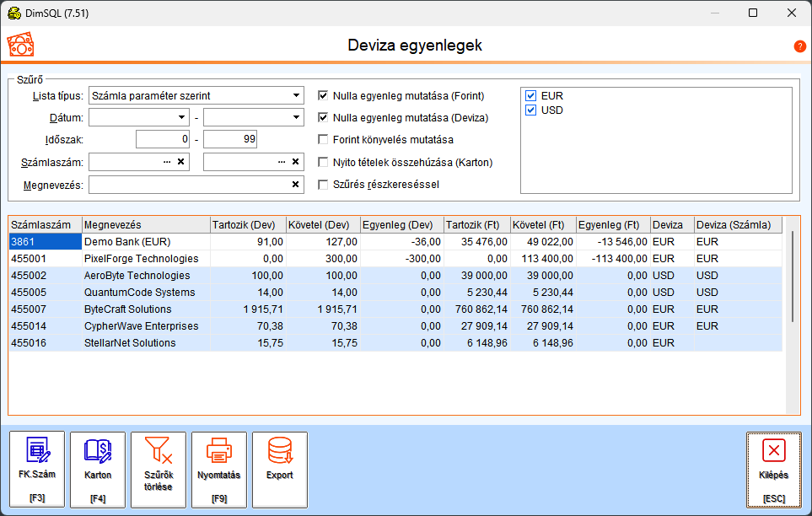The image size is (812, 516).
Task: Uncheck the USD currency checkbox
Action: point(531,110)
